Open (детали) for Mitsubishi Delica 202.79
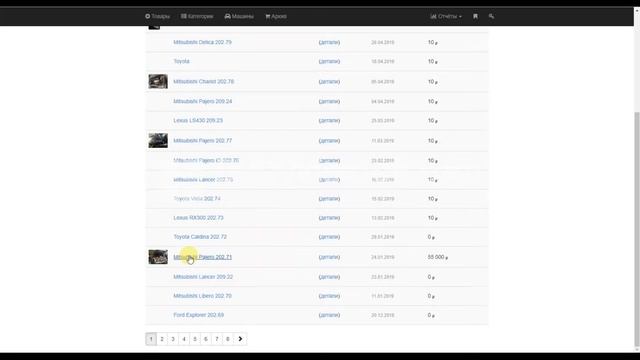640x360 pixels. pos(329,42)
